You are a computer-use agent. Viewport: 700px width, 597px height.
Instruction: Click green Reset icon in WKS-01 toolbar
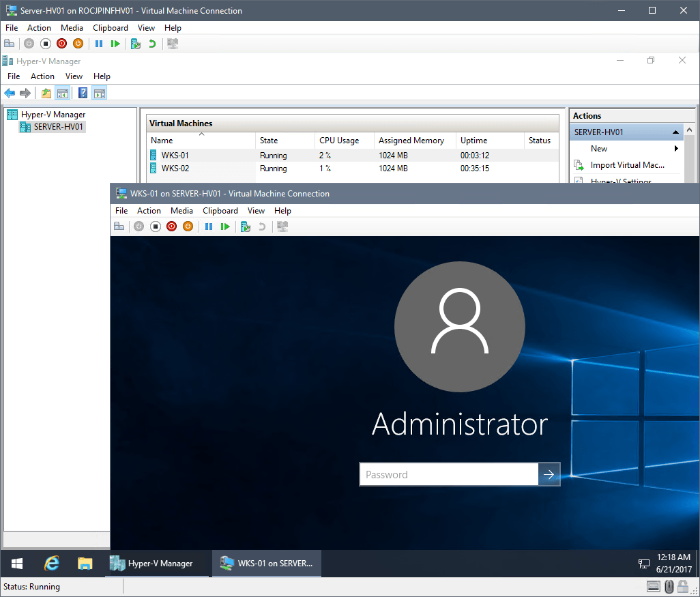pyautogui.click(x=225, y=227)
